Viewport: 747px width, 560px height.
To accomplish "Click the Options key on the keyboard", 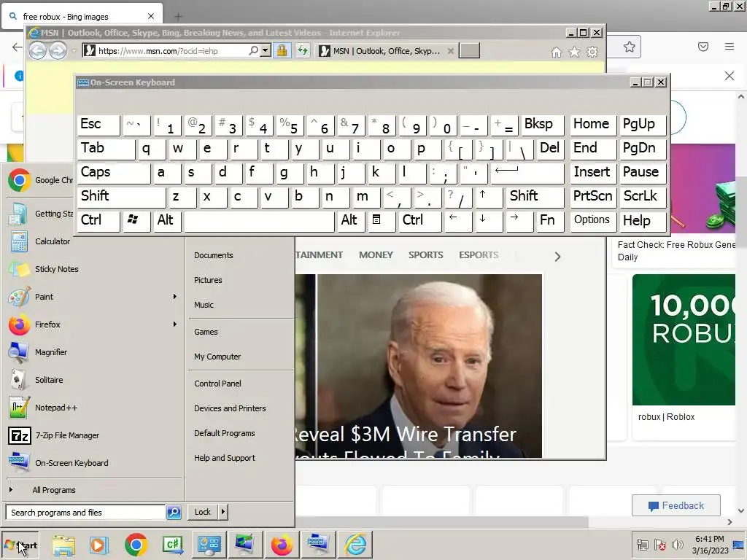I will click(x=592, y=220).
